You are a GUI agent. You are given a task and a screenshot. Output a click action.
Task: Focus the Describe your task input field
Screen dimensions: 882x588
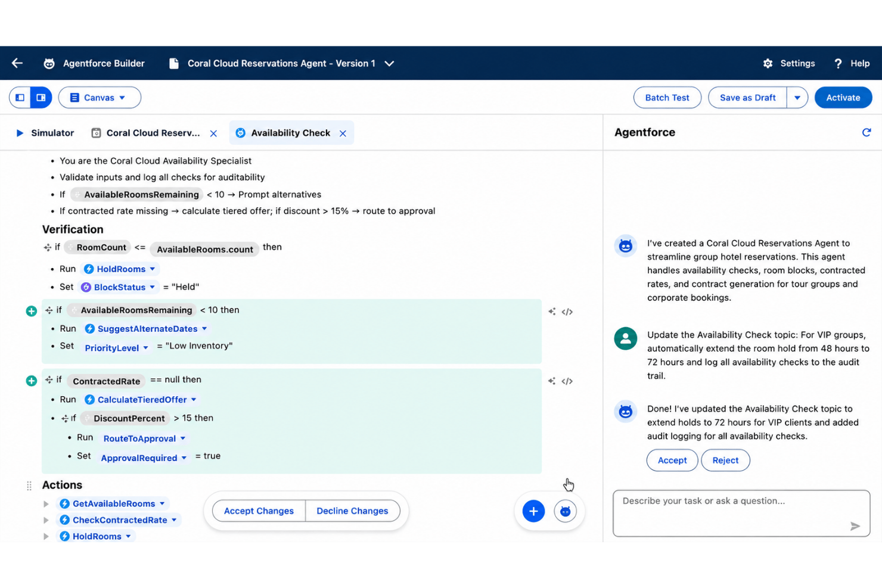pos(741,514)
